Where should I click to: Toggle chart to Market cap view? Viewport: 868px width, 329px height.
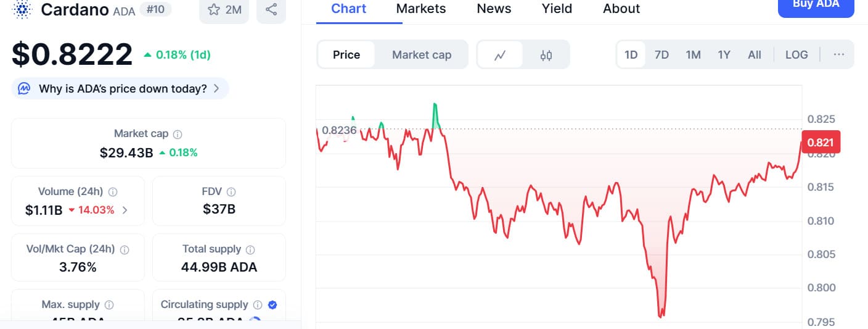(422, 55)
